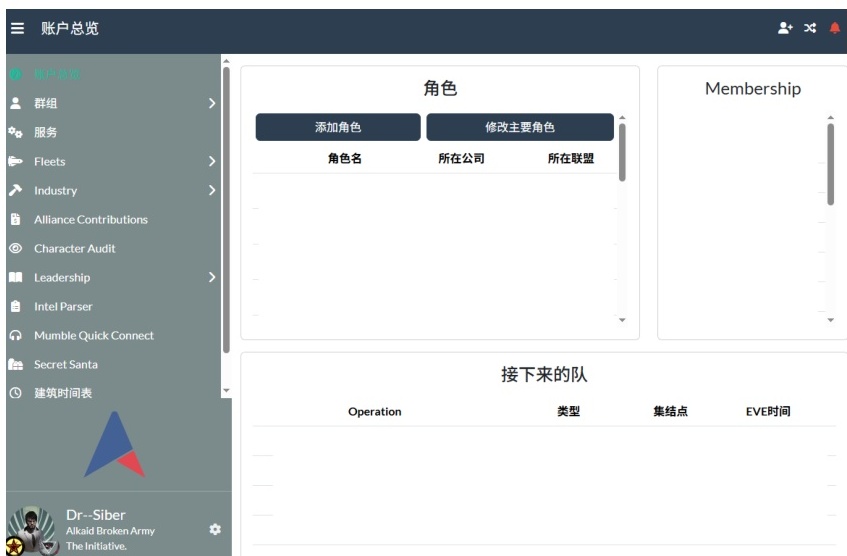Click the Secret Santa sidebar icon
The height and width of the screenshot is (556, 847).
click(15, 365)
